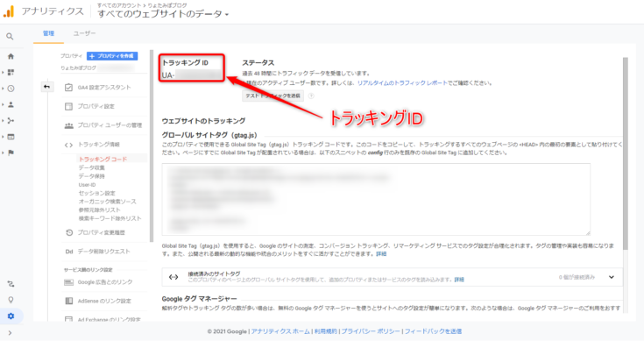The height and width of the screenshot is (341, 644).
Task: Click the りょたみぼブログ property name
Action: click(x=79, y=67)
